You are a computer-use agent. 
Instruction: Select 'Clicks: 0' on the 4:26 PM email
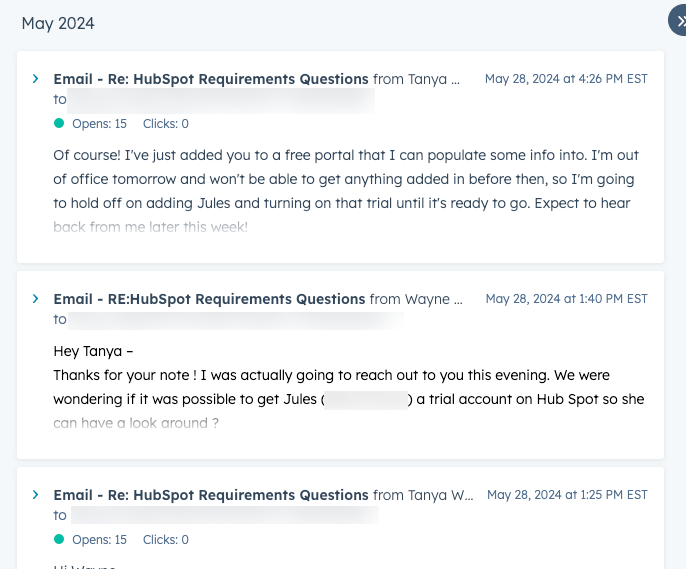[166, 124]
